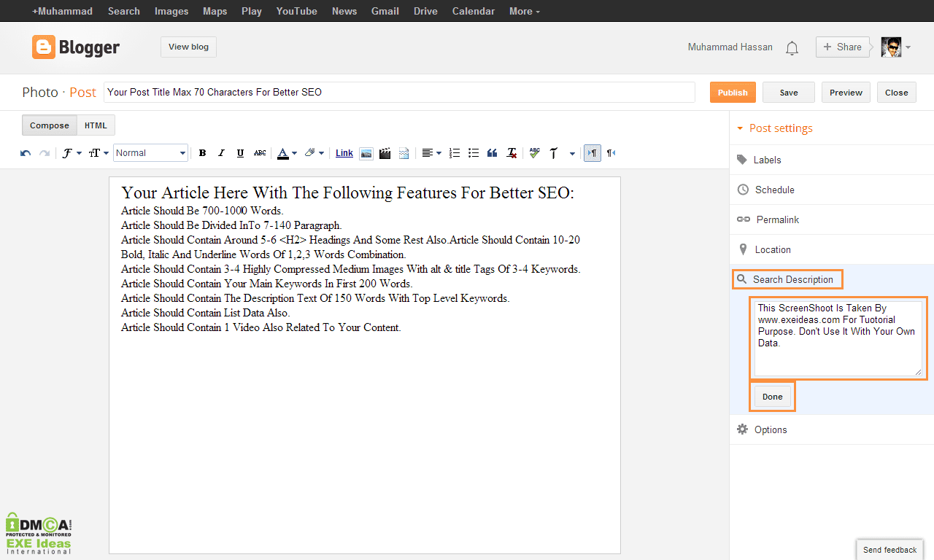Open the More menu in the Google bar
The width and height of the screenshot is (934, 560).
click(x=525, y=11)
